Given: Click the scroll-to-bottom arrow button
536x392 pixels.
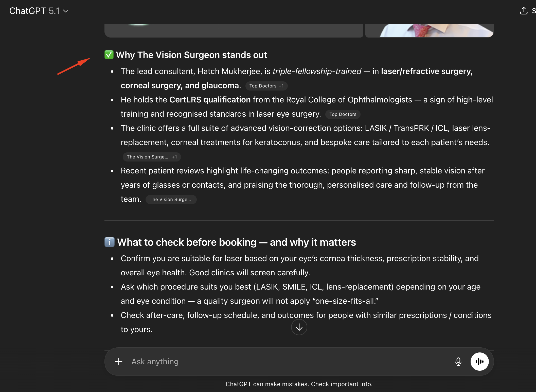Looking at the screenshot, I should click(x=299, y=327).
